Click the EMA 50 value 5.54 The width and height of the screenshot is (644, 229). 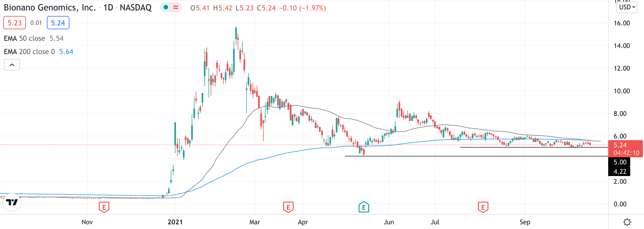56,38
